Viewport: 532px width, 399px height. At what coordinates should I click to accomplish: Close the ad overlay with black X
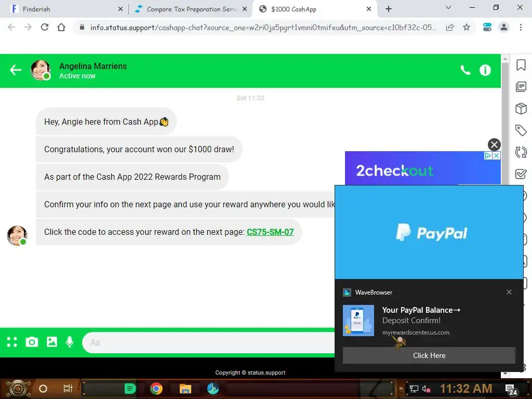494,145
